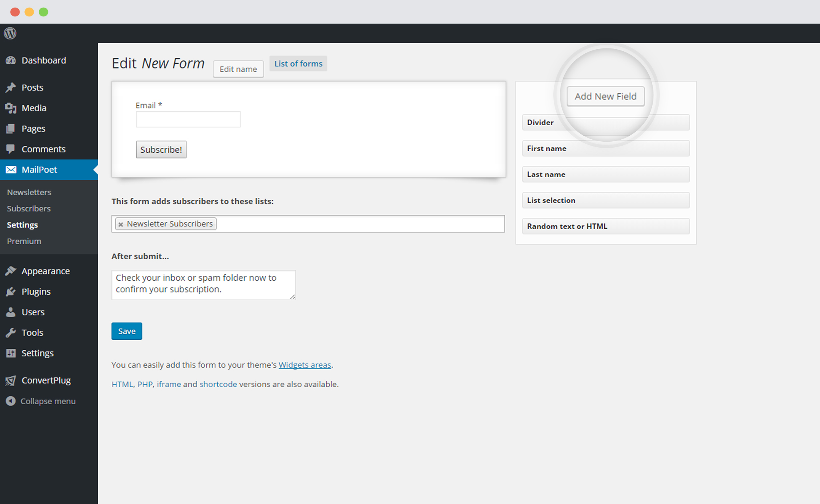Click Save form button
Screen dimensions: 820x504
point(126,331)
